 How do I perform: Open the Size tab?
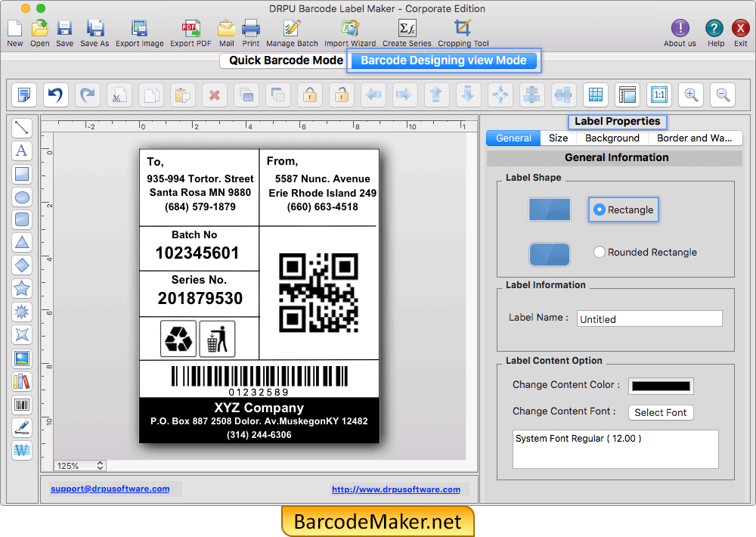[559, 138]
